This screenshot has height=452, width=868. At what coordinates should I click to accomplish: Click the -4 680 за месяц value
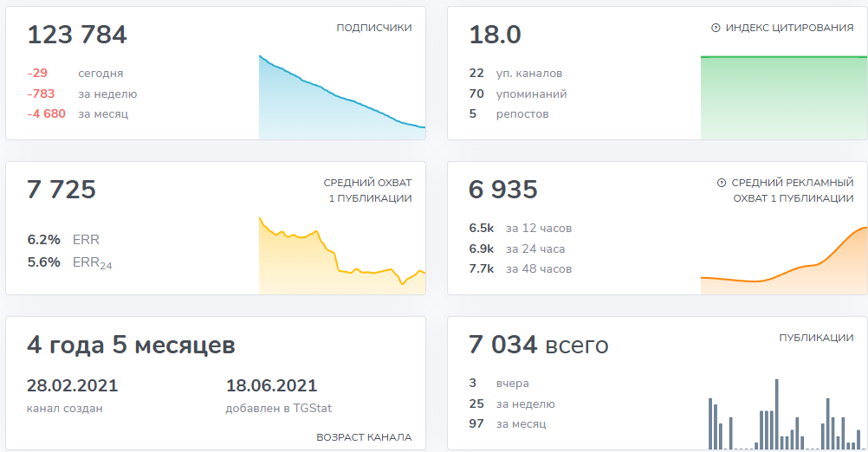[77, 114]
